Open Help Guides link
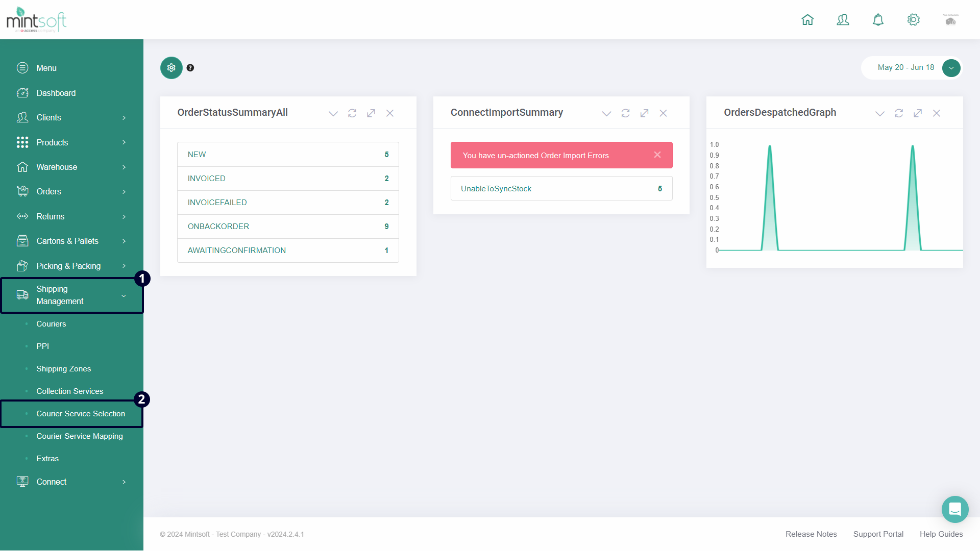Viewport: 980px width, 551px height. (x=941, y=534)
